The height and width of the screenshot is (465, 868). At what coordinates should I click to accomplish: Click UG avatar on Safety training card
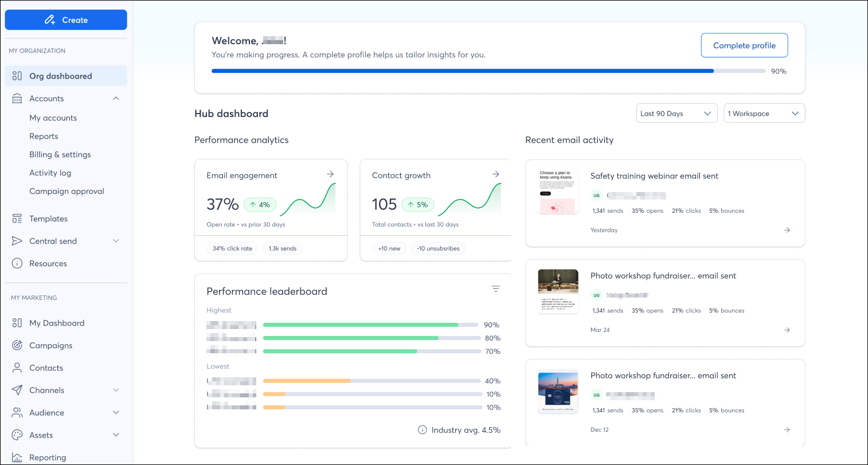pyautogui.click(x=596, y=196)
